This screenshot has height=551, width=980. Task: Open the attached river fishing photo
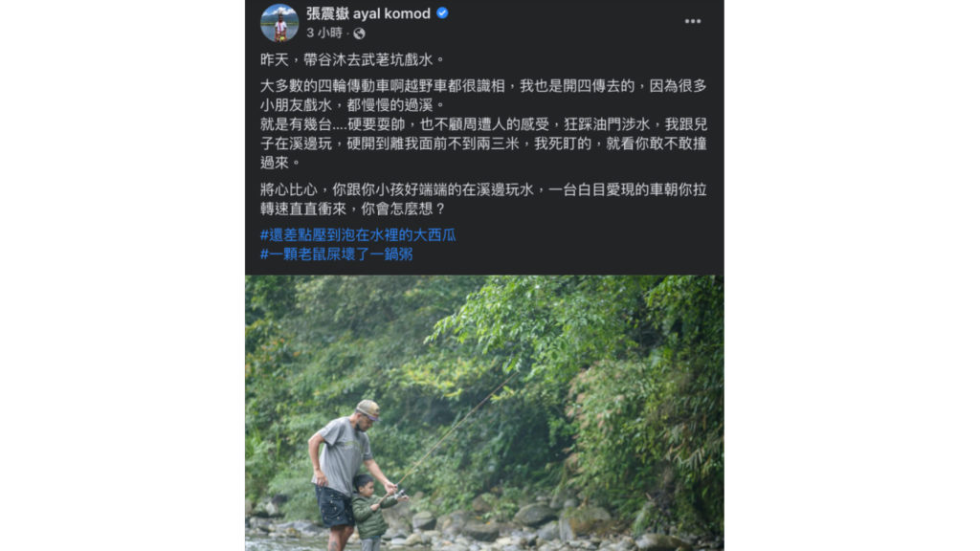(x=484, y=413)
